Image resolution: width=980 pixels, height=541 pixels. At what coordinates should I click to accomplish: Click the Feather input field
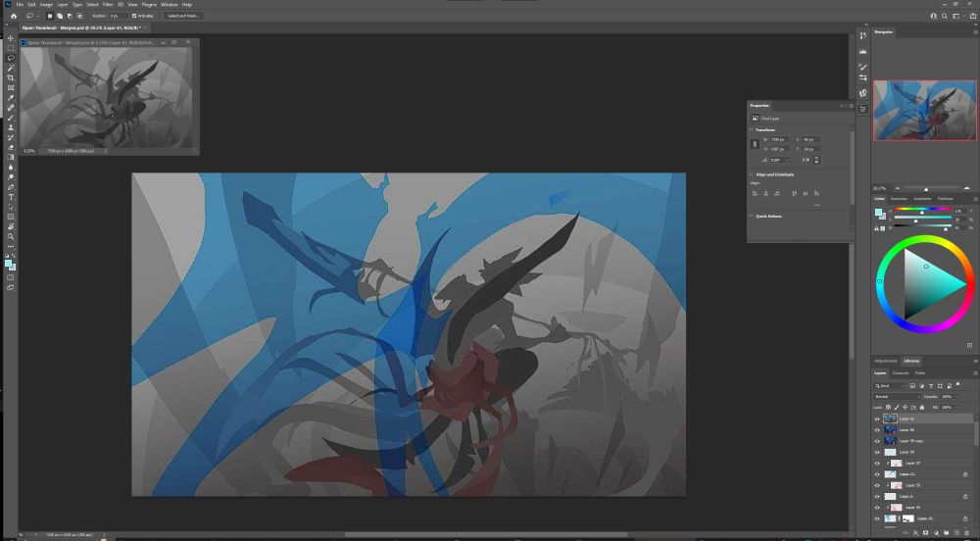point(118,16)
